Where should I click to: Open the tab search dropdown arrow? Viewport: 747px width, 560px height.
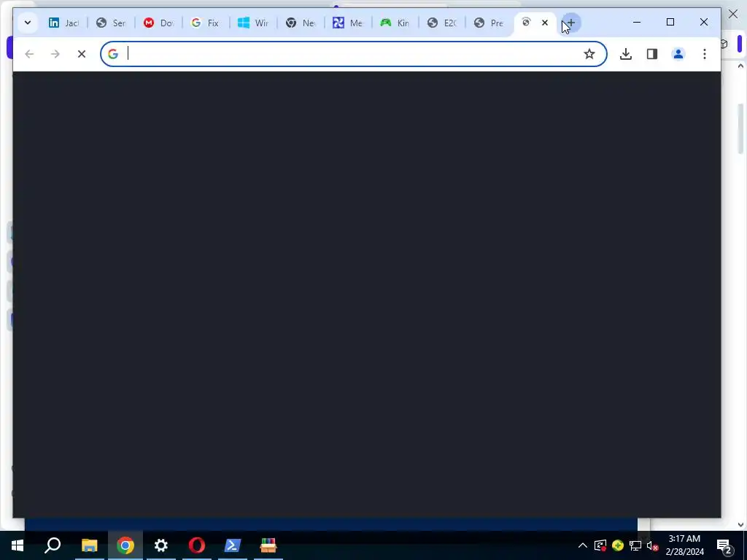point(28,23)
